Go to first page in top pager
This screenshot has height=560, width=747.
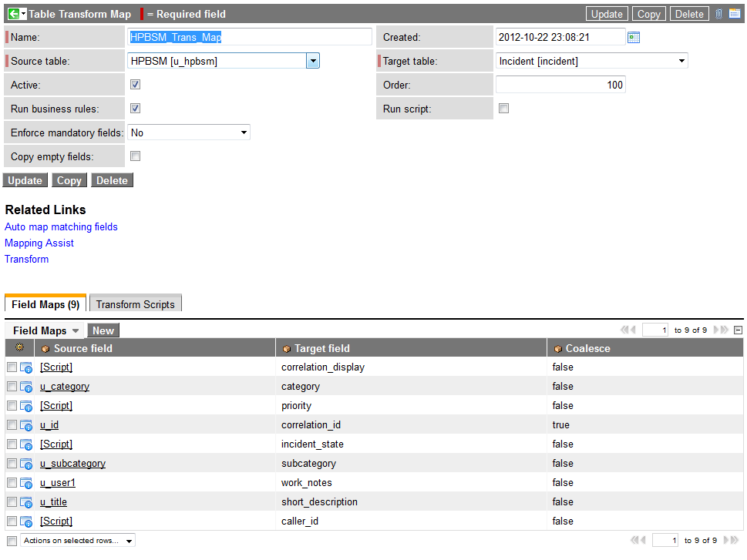pos(624,330)
